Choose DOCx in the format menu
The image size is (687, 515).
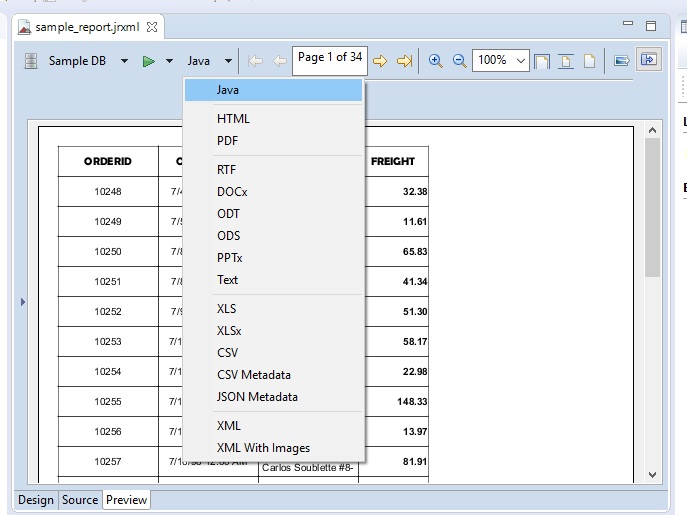(273, 192)
